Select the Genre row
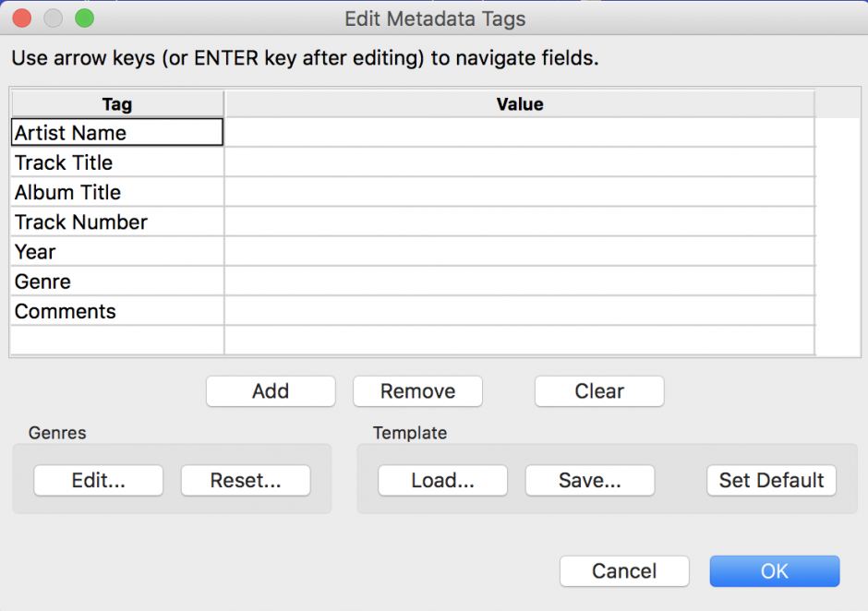 point(115,282)
